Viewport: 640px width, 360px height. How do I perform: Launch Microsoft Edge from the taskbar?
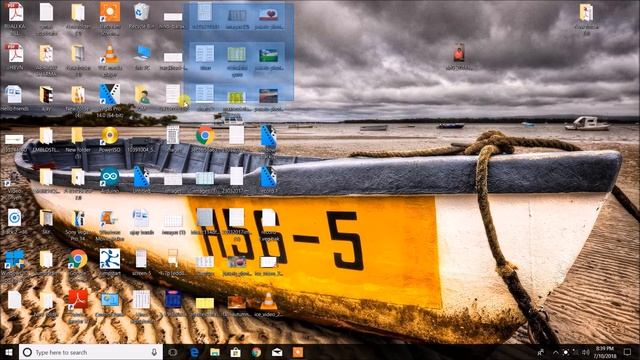point(194,352)
